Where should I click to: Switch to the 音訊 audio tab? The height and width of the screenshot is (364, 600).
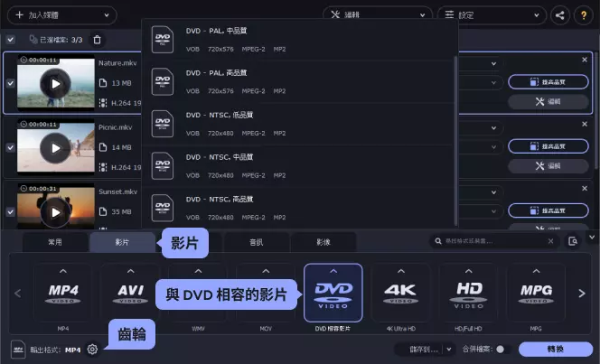(x=257, y=242)
